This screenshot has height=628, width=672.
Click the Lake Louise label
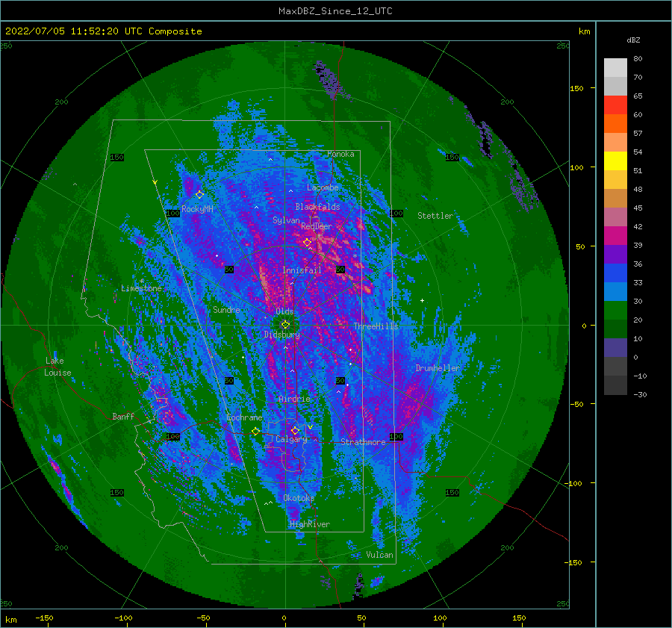[57, 367]
